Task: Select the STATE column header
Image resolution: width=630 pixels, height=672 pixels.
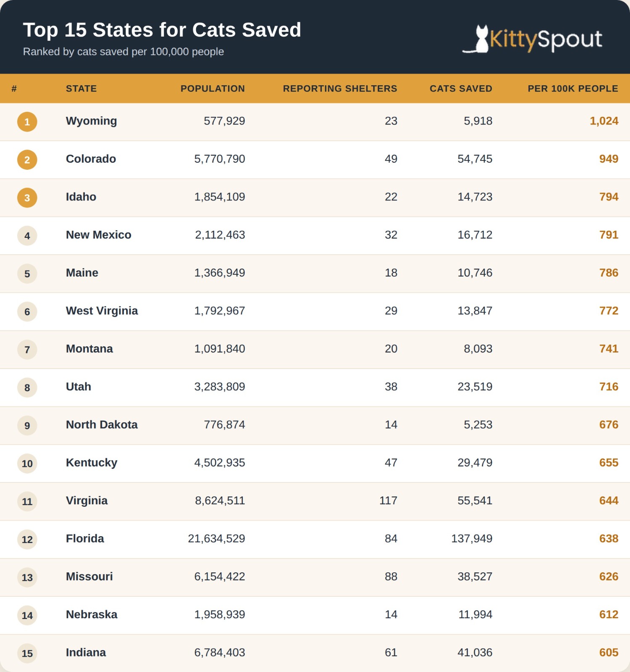Action: point(81,89)
